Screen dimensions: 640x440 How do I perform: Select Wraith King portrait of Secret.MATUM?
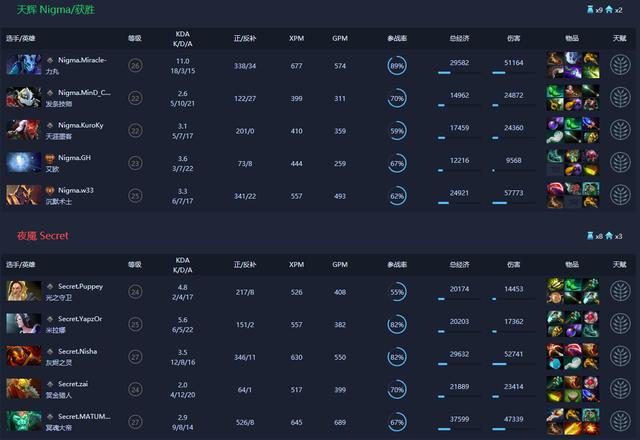24,421
